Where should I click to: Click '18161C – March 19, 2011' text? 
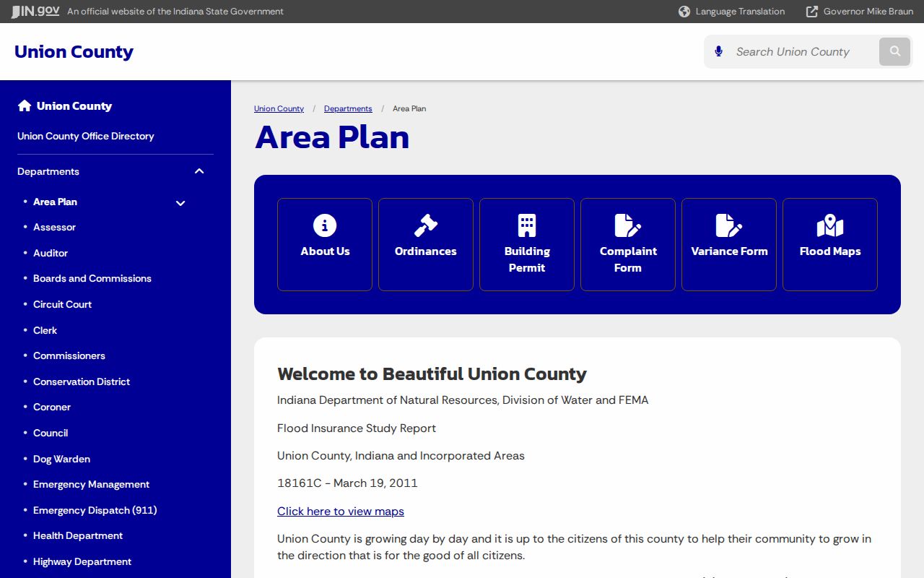347,483
